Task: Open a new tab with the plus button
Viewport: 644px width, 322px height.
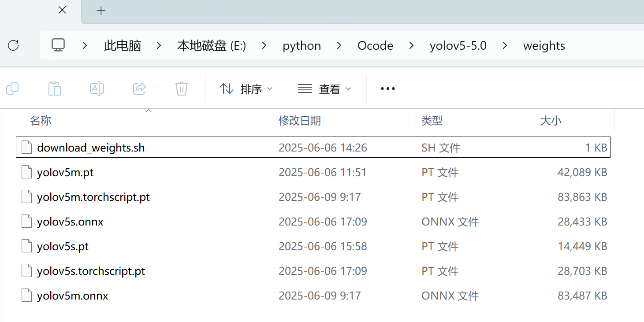Action: coord(101,10)
